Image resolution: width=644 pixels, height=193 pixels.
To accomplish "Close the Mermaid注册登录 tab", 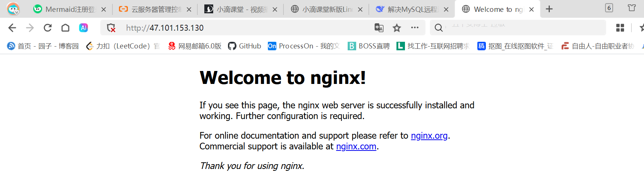I will pos(103,10).
